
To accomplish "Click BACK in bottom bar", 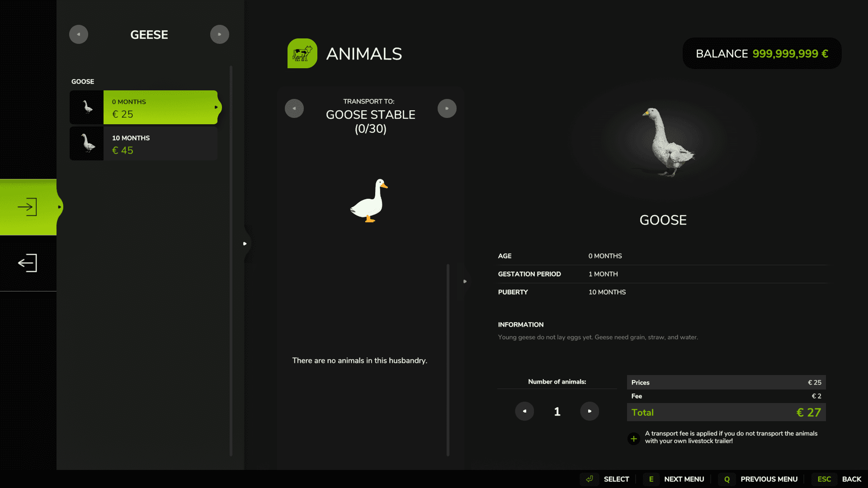I will pyautogui.click(x=852, y=479).
